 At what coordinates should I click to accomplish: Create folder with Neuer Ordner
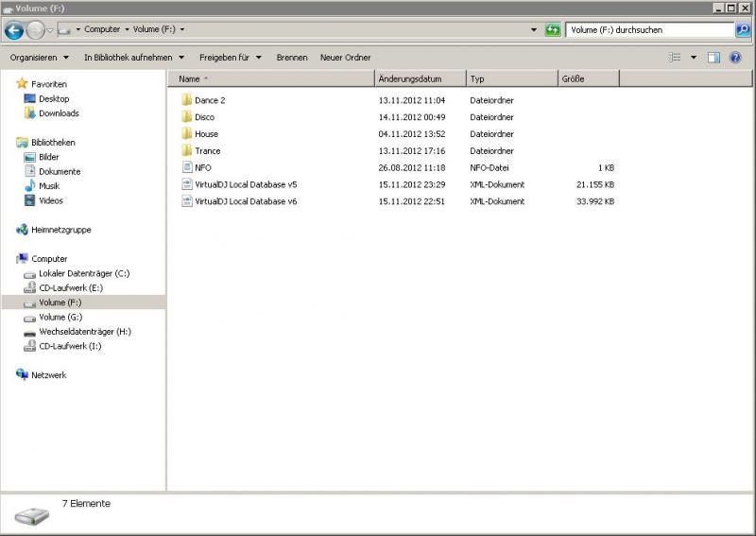[x=345, y=58]
